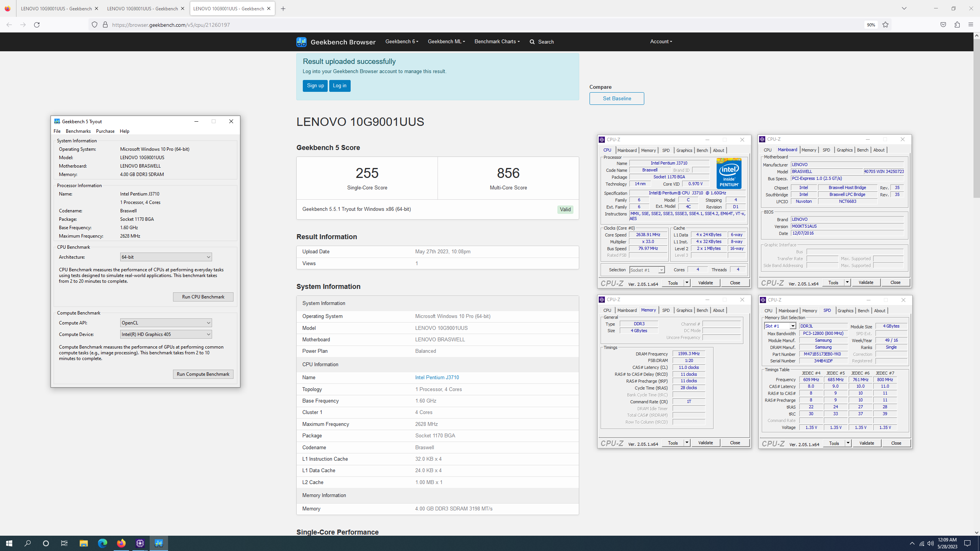The image size is (980, 551).
Task: Open the File menu in Geekbench 5
Action: coord(57,131)
